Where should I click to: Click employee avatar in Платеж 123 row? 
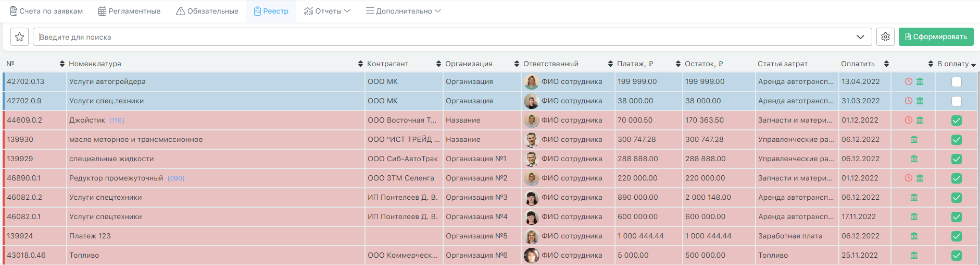tap(531, 236)
